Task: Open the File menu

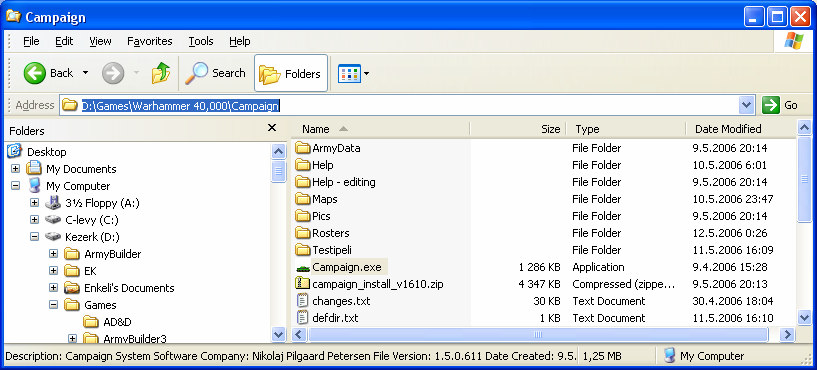Action: click(x=31, y=41)
